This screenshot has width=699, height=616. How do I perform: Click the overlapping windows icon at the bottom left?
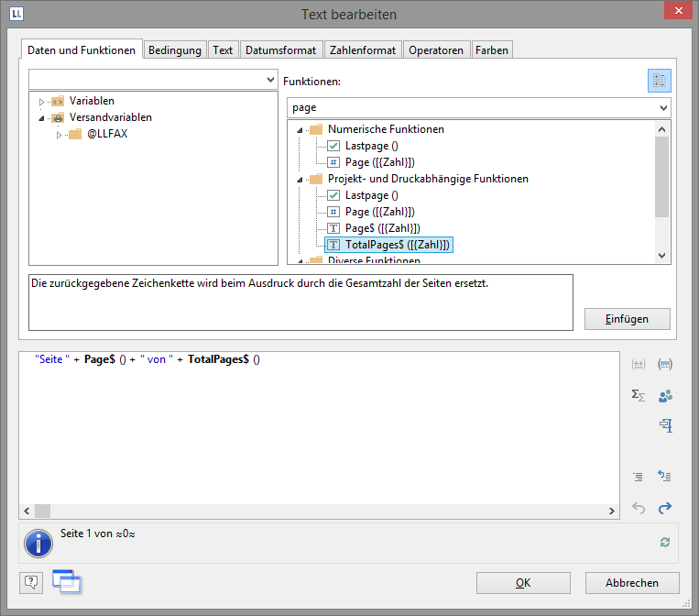(66, 580)
